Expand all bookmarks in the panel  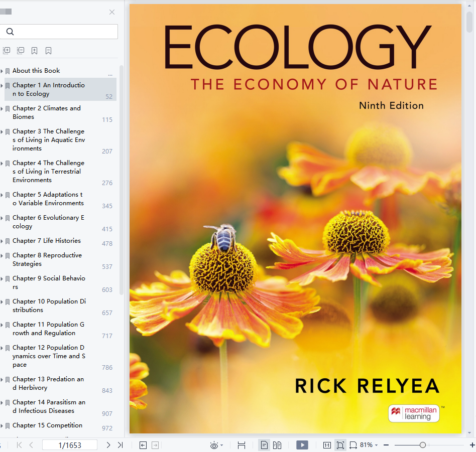pyautogui.click(x=7, y=51)
